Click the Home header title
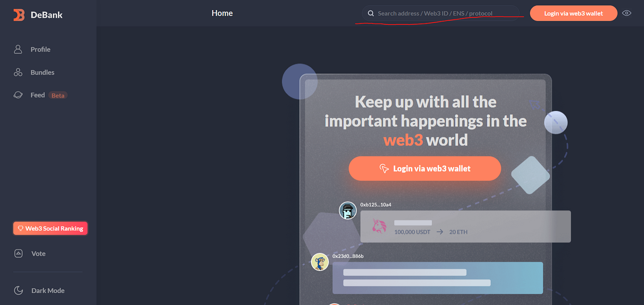 pos(222,13)
